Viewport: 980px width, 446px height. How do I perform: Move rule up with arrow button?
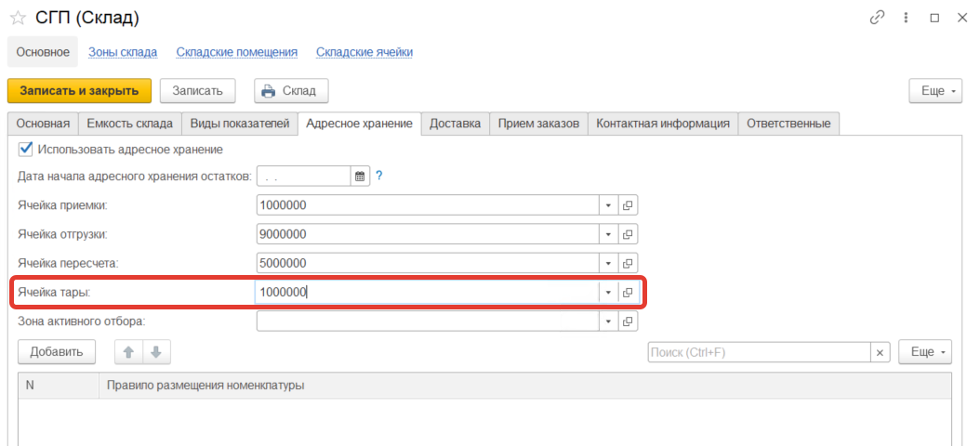[x=128, y=352]
